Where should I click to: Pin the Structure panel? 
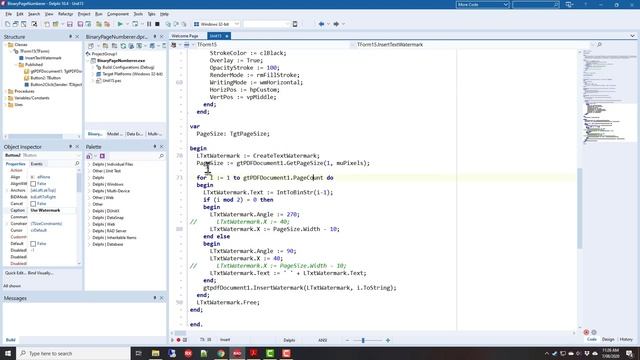[x=70, y=37]
